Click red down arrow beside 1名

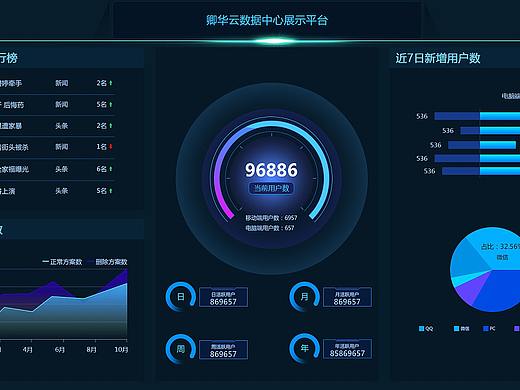pyautogui.click(x=111, y=147)
